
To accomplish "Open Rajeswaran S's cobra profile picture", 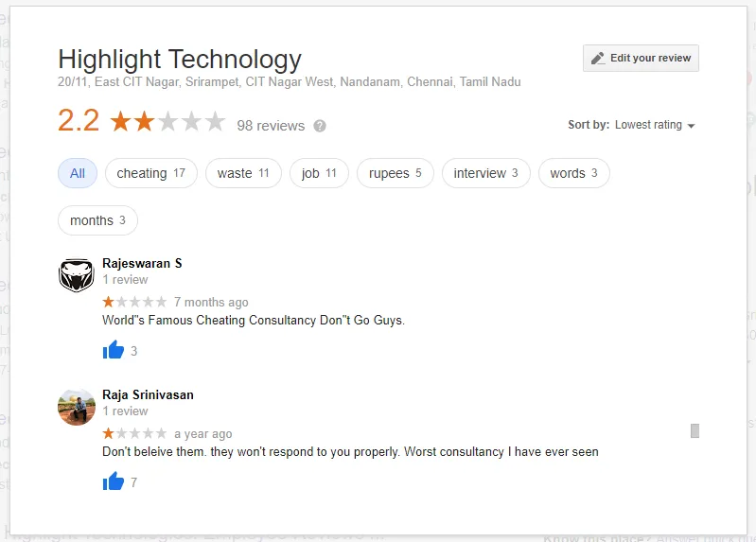I will coord(77,275).
